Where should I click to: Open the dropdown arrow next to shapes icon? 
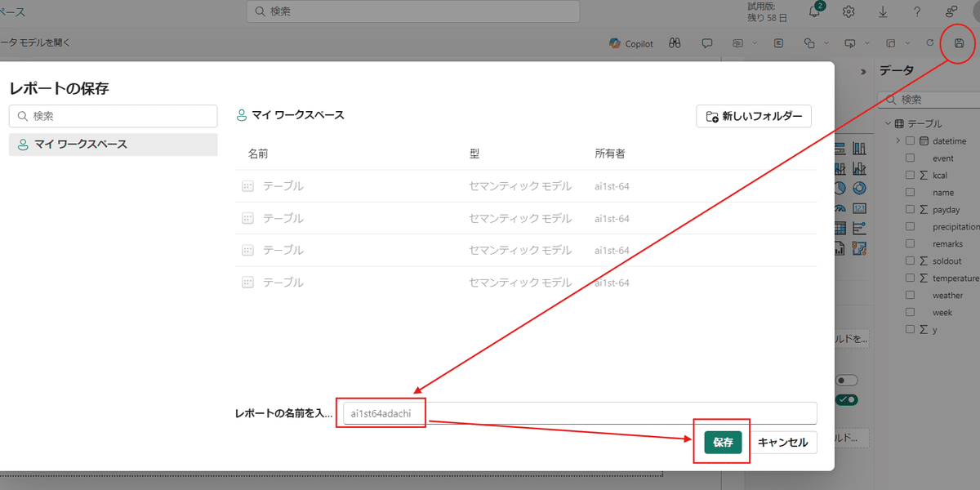(826, 43)
